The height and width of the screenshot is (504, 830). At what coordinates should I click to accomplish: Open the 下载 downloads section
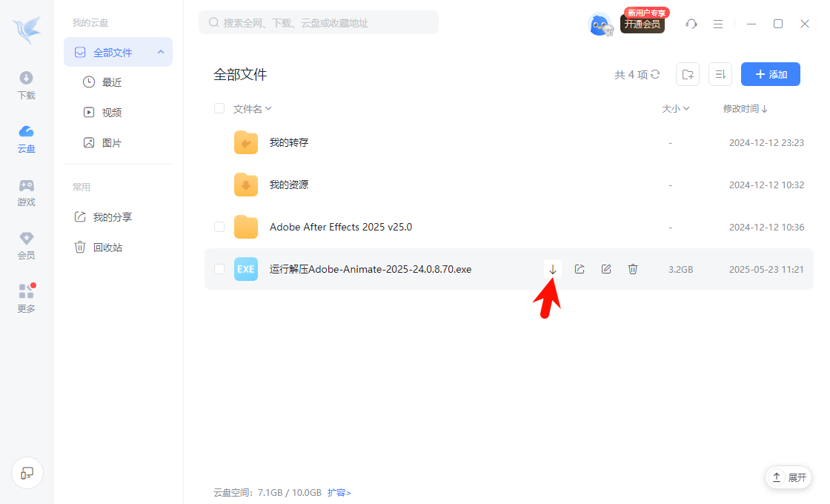[x=26, y=85]
